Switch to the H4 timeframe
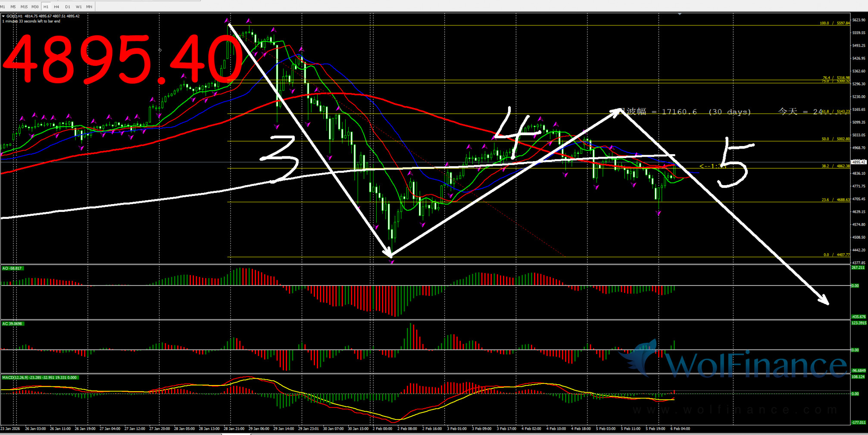868x435 pixels. tap(56, 7)
